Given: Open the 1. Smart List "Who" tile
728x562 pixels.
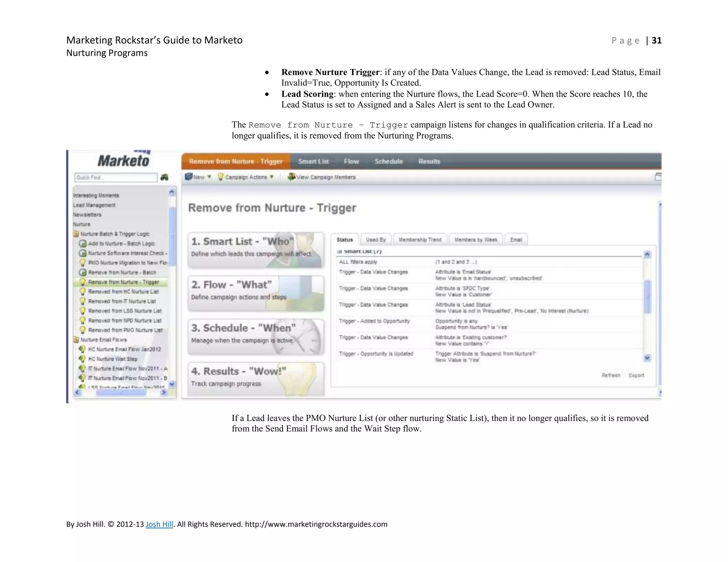Looking at the screenshot, I should (x=256, y=250).
